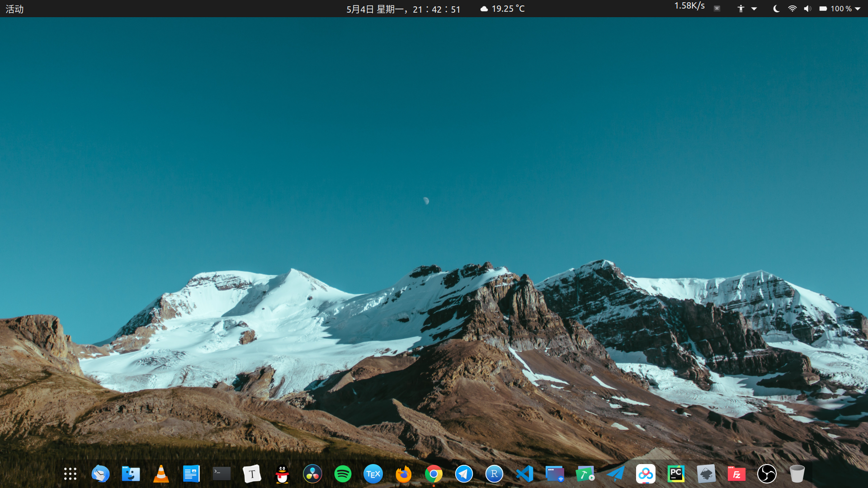
Task: Launch OBS Studio from dock
Action: [x=767, y=474]
